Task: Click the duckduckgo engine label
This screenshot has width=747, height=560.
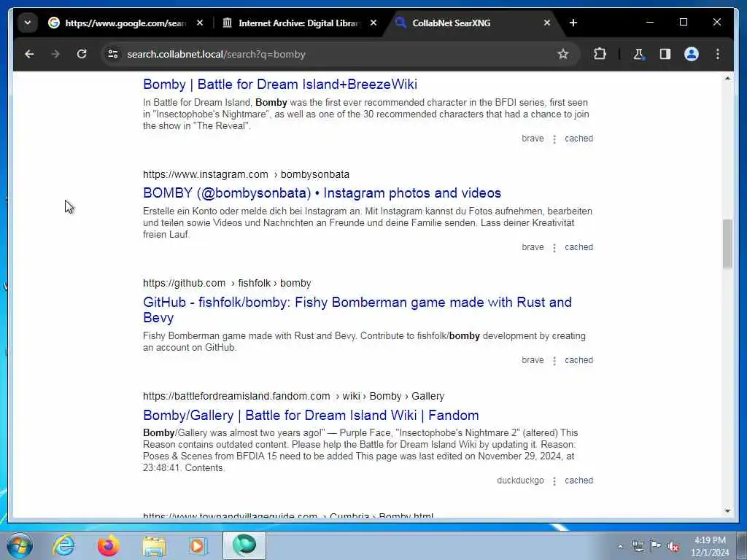Action: (x=520, y=481)
